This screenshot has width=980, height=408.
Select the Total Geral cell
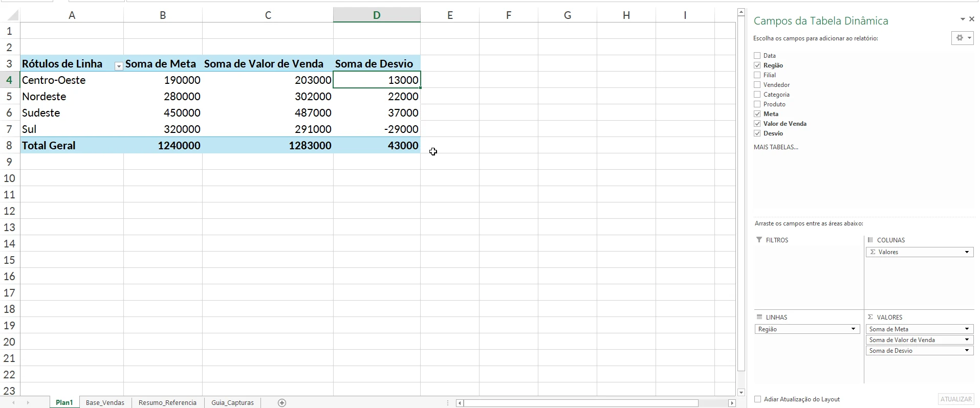(x=72, y=146)
